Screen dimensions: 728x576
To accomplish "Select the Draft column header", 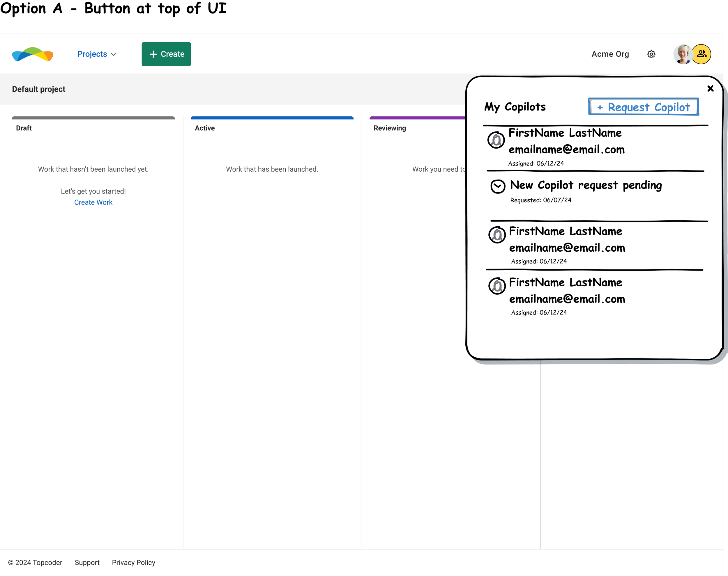I will [x=24, y=128].
